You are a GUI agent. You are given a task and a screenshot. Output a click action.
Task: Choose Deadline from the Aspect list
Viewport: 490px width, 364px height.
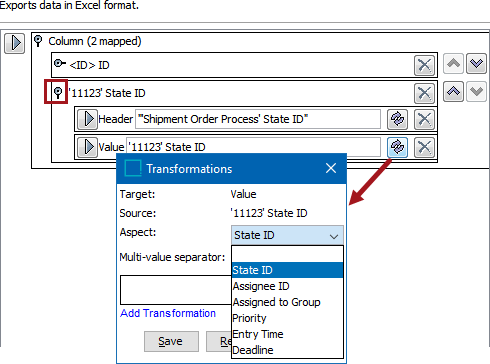tap(287, 350)
